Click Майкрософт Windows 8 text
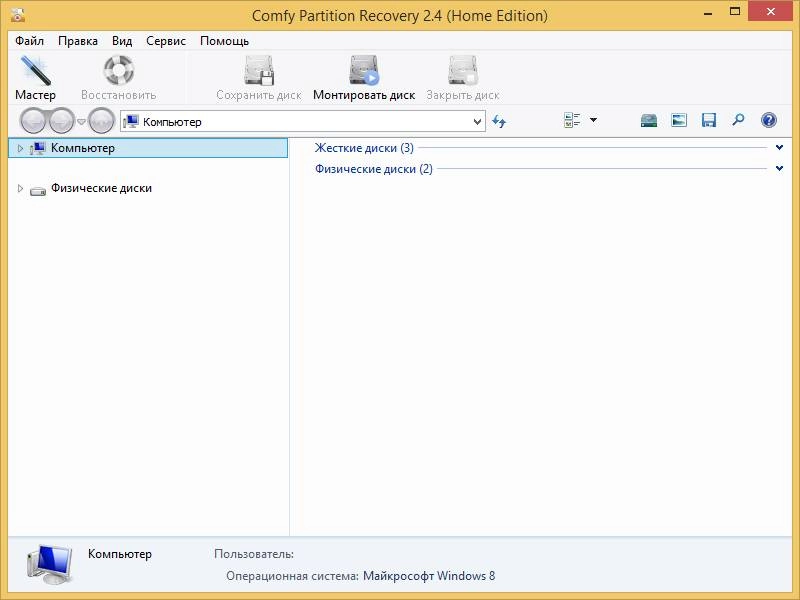The width and height of the screenshot is (800, 600). (x=429, y=576)
